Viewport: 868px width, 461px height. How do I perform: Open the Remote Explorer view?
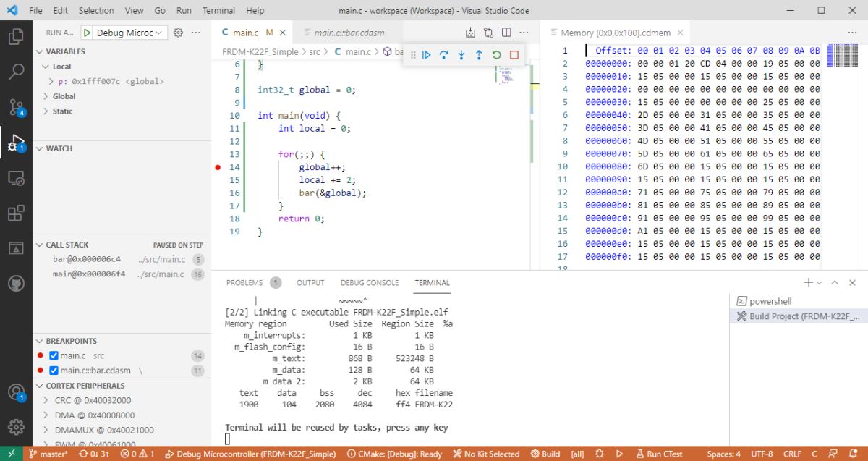tap(16, 177)
